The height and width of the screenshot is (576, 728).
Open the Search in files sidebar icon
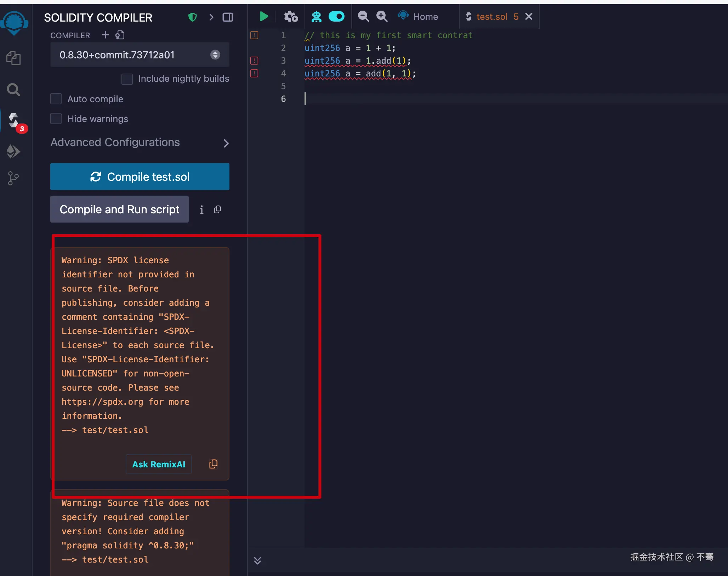13,90
